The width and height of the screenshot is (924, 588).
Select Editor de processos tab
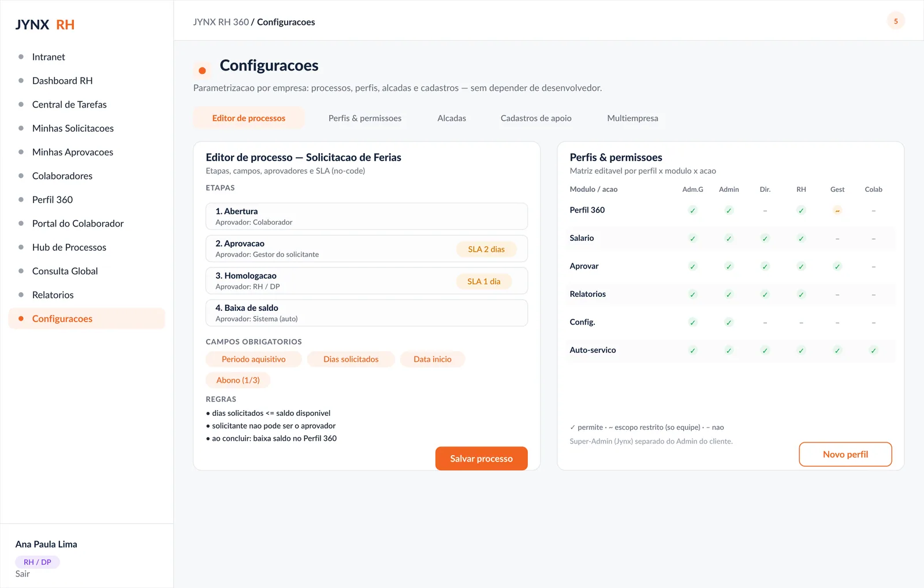tap(249, 118)
